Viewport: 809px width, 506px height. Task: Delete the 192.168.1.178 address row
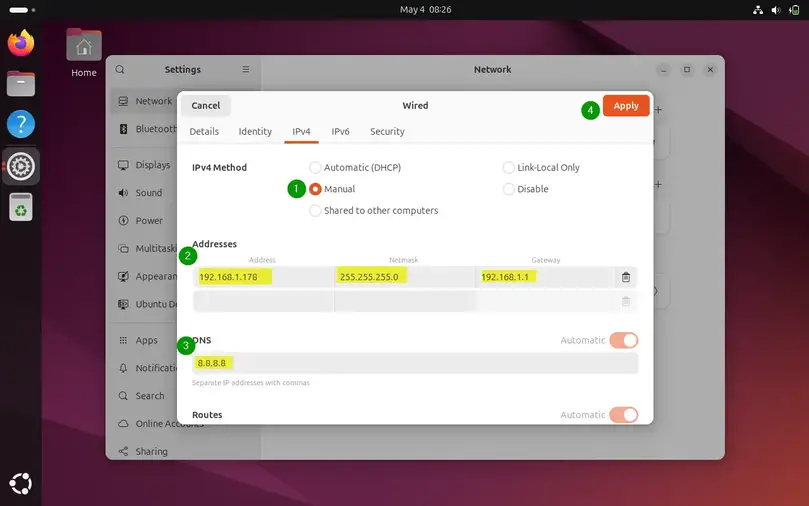pos(625,277)
